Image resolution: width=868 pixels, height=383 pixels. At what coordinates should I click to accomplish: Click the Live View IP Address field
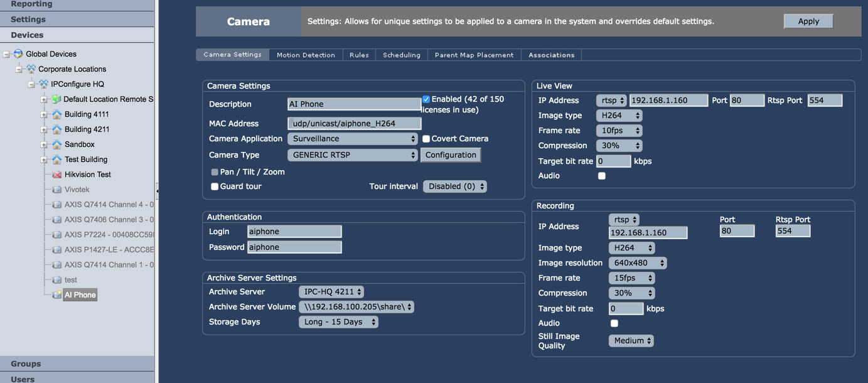tap(669, 100)
